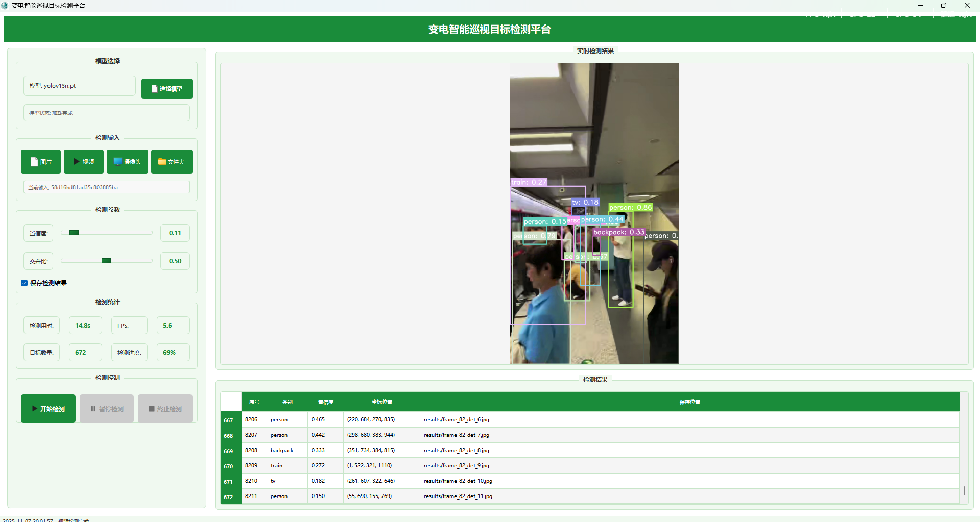
Task: Click cell results/frame_82_det_10.jpg
Action: (689, 481)
